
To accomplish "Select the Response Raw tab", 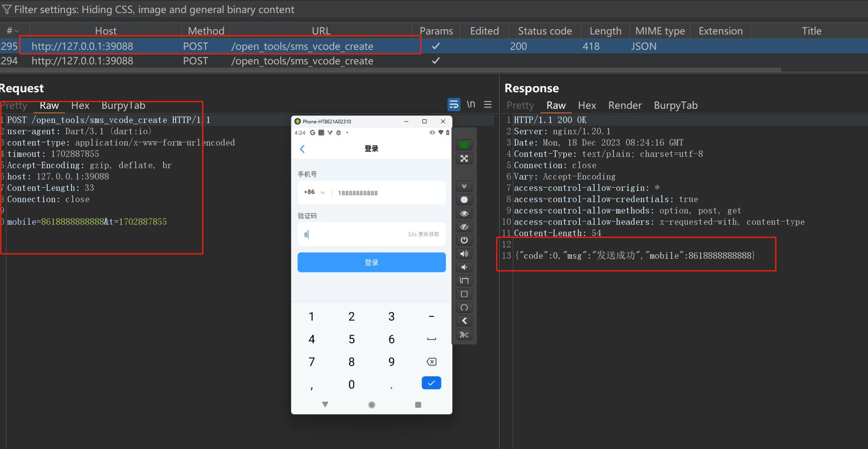I will coord(556,105).
